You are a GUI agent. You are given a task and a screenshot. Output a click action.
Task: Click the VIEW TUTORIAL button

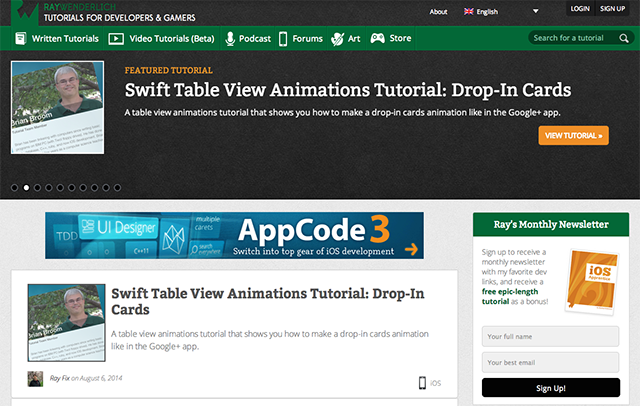click(573, 135)
